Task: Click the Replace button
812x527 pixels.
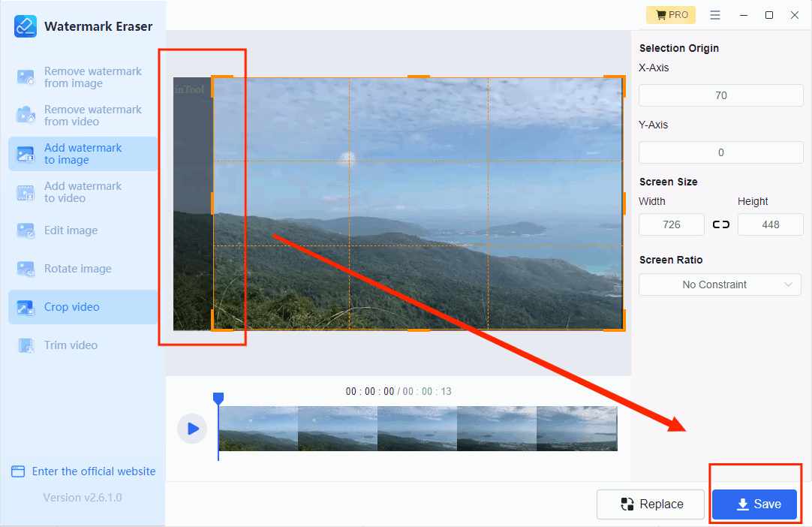Action: click(x=651, y=504)
